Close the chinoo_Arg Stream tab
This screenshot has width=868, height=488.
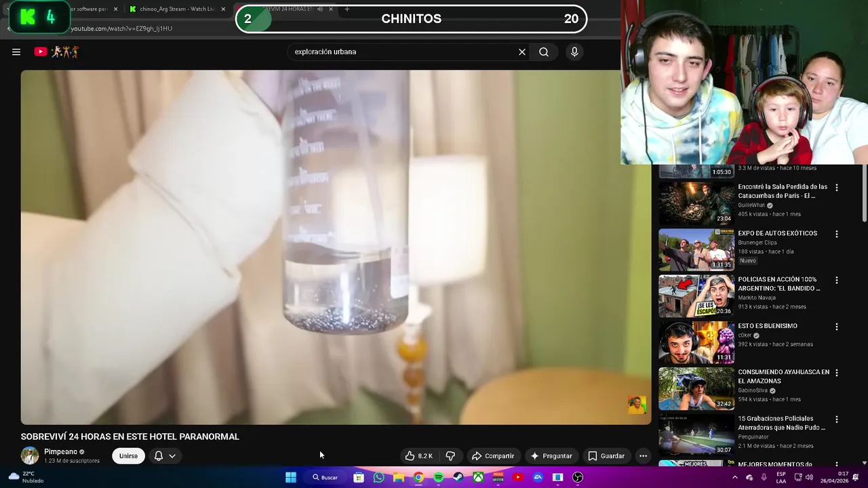[x=223, y=9]
